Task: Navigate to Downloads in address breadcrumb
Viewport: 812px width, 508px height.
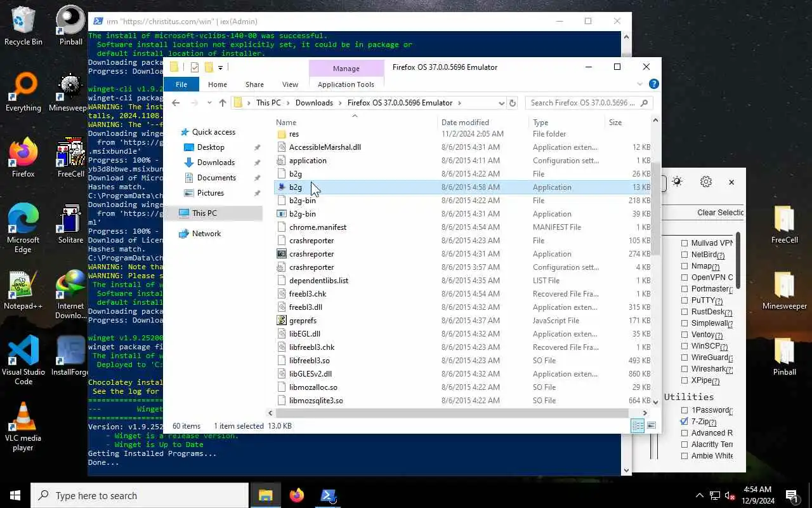Action: click(314, 103)
